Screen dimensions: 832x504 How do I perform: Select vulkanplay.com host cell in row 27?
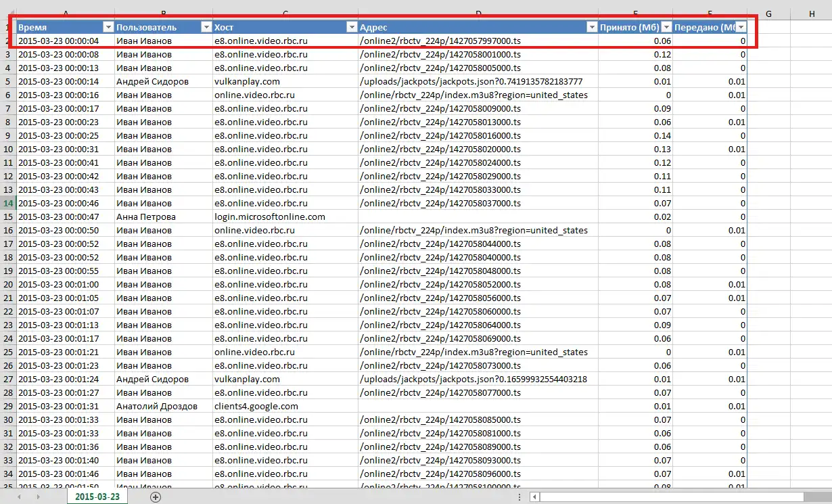click(x=285, y=379)
